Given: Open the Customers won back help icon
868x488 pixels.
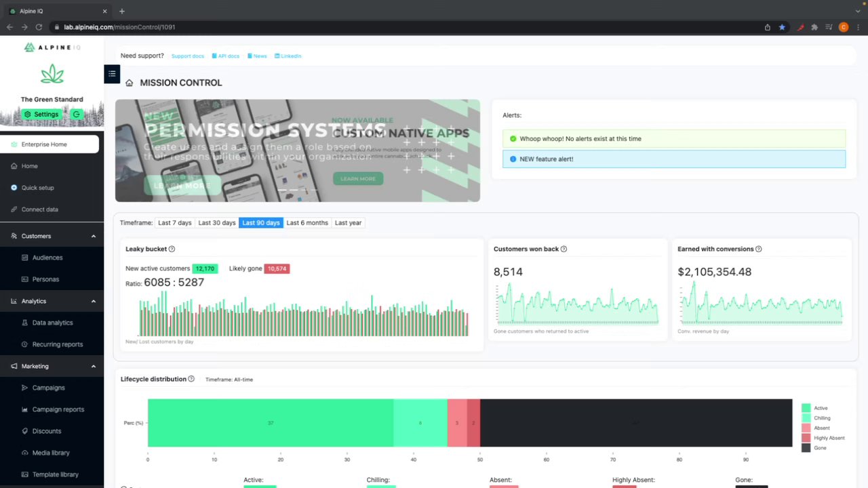Looking at the screenshot, I should coord(564,249).
